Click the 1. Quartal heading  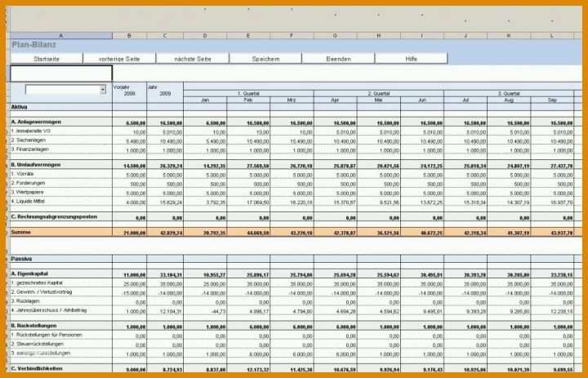[x=248, y=93]
